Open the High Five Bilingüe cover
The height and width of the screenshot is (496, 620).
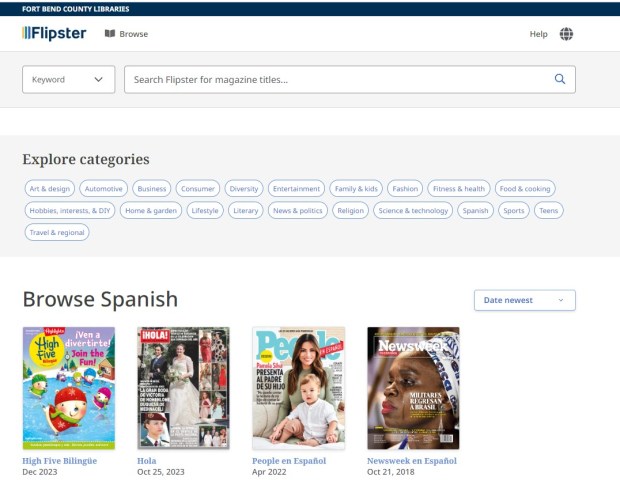pyautogui.click(x=68, y=388)
